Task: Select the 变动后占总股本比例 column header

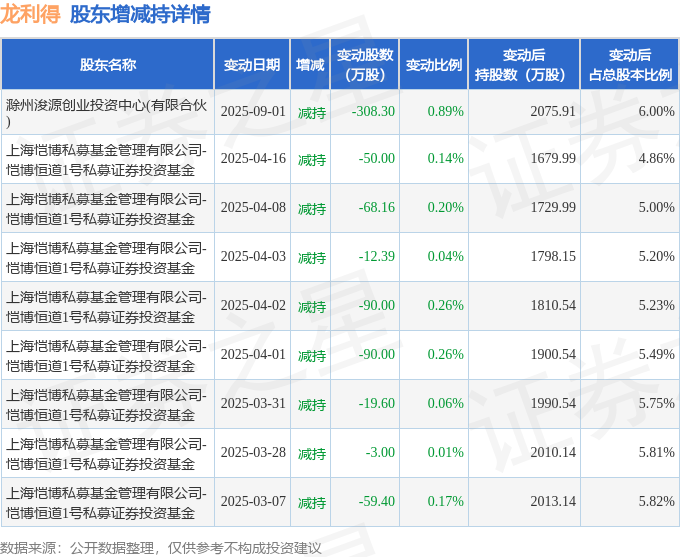Action: [630, 65]
